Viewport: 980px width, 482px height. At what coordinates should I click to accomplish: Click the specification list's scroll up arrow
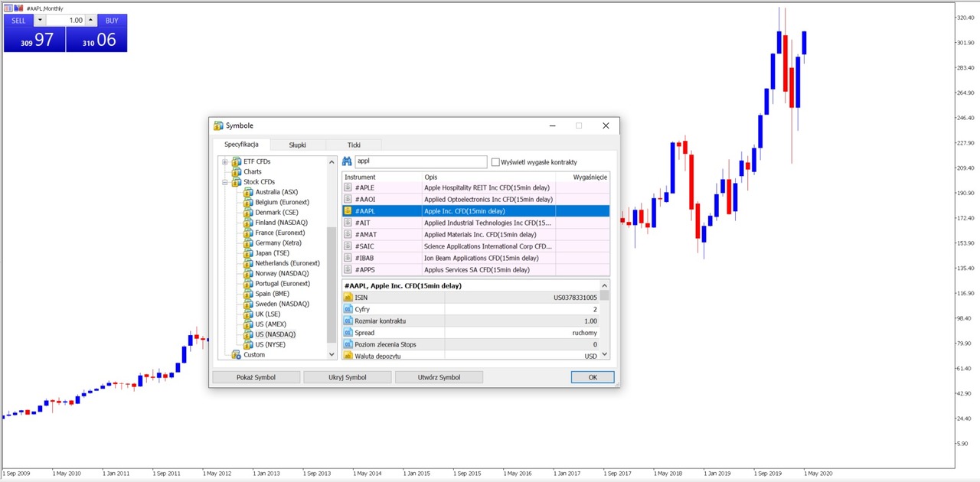tap(605, 285)
